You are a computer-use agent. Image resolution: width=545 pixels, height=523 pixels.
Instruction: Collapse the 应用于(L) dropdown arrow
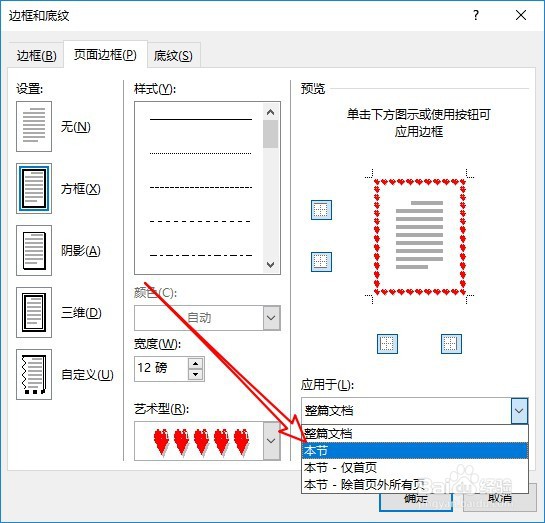click(x=519, y=410)
